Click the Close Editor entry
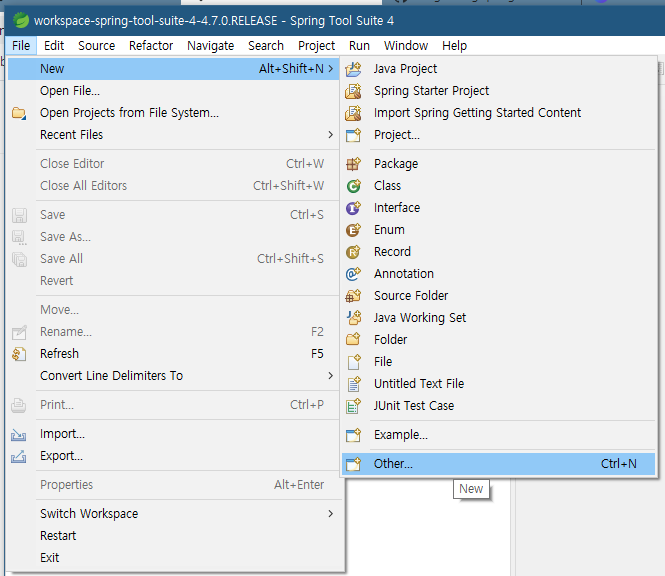The image size is (665, 576). (173, 164)
